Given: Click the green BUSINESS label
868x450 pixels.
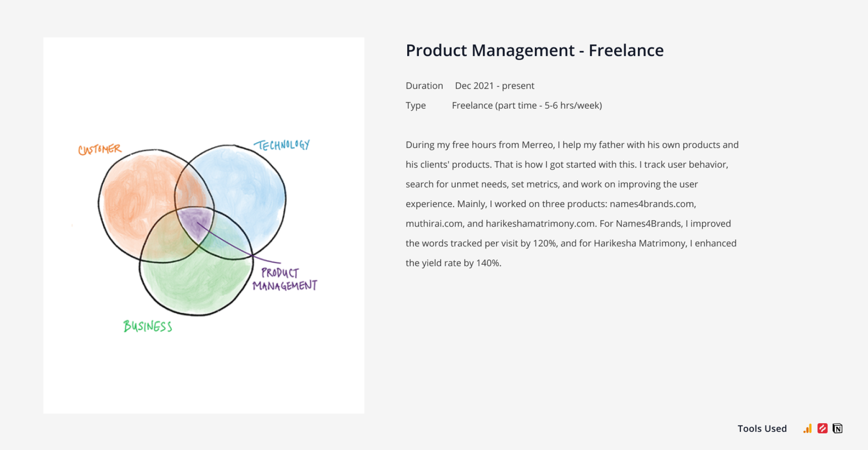Looking at the screenshot, I should (x=148, y=326).
